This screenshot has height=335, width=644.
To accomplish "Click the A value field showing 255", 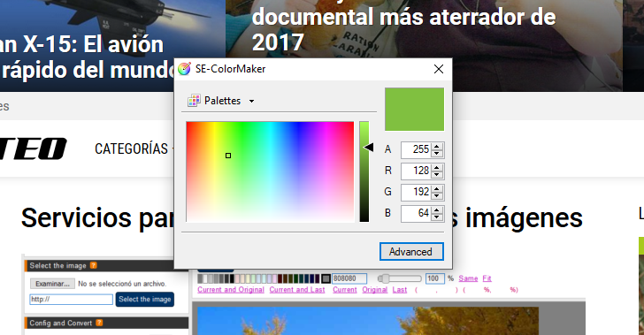I will (x=416, y=149).
